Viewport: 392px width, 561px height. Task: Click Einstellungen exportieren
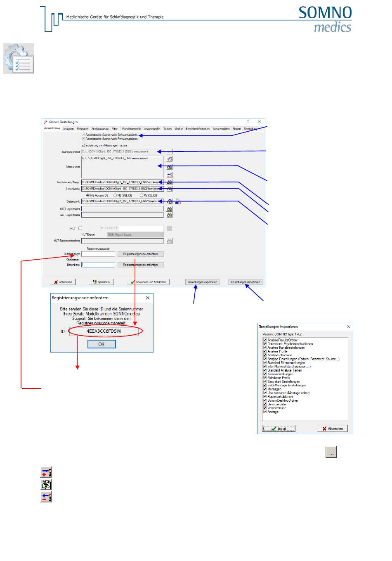203,282
